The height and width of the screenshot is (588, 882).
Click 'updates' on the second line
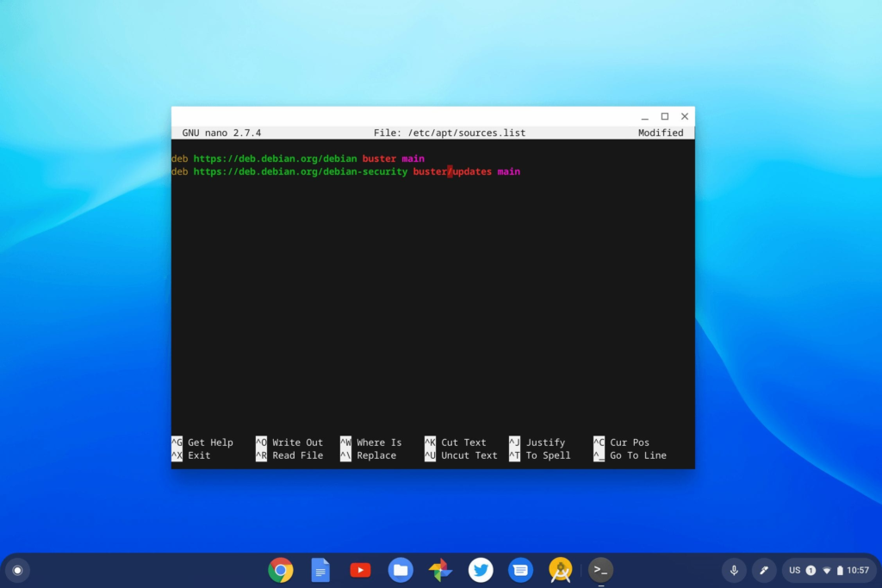click(x=472, y=171)
